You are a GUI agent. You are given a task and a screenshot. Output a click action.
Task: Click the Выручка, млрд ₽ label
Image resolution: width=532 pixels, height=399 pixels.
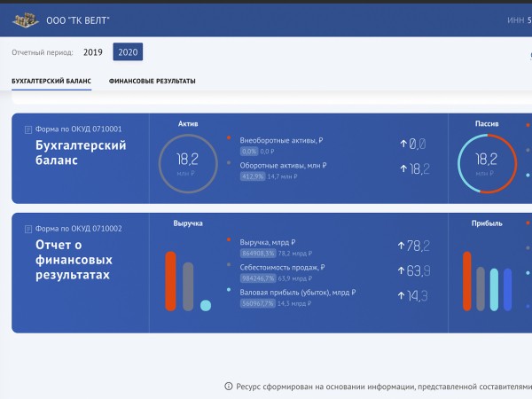(x=268, y=242)
